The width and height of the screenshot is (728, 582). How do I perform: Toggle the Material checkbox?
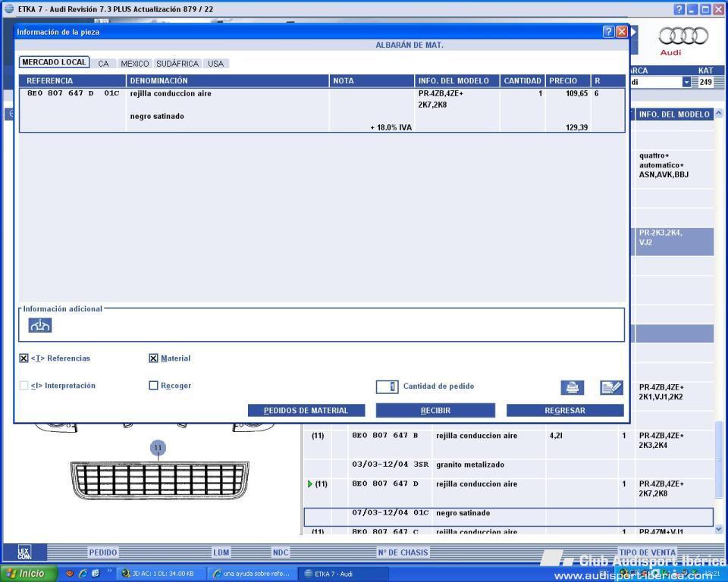[153, 358]
